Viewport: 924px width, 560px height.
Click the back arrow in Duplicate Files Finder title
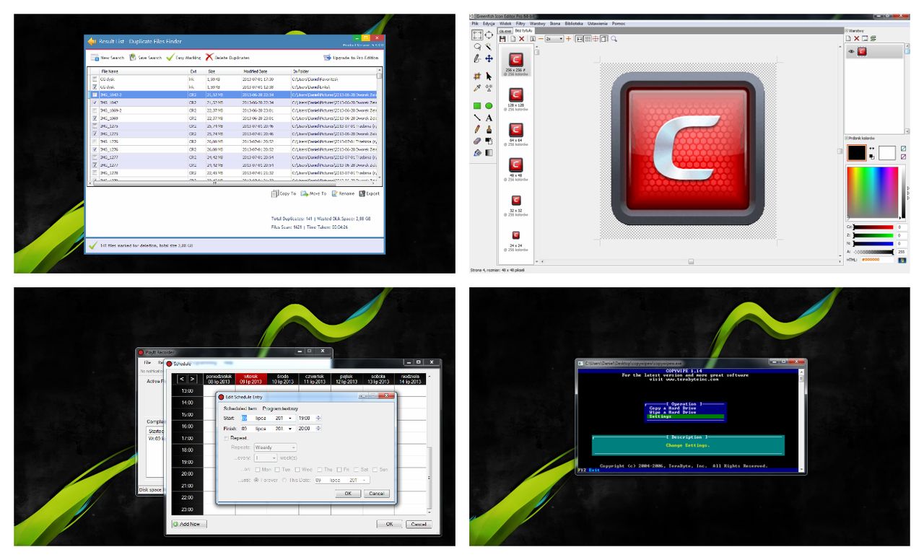pos(91,41)
